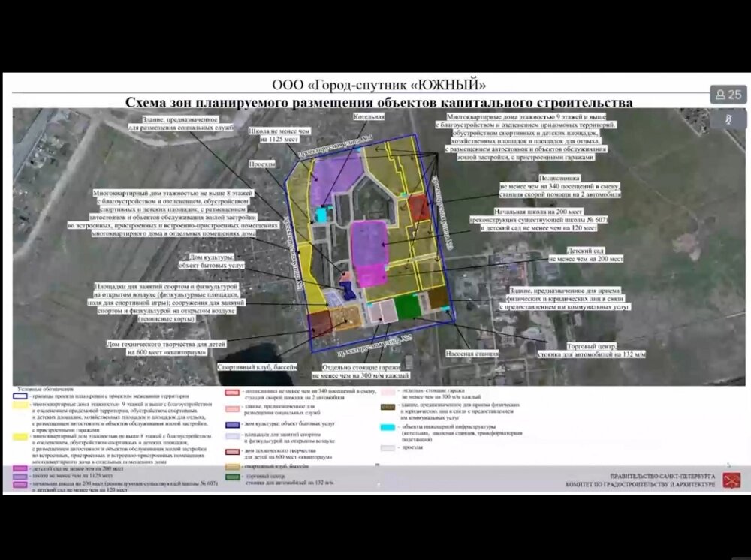The width and height of the screenshot is (751, 560).
Task: Click the Saint Petersburg coat of arms logo
Action: [731, 480]
